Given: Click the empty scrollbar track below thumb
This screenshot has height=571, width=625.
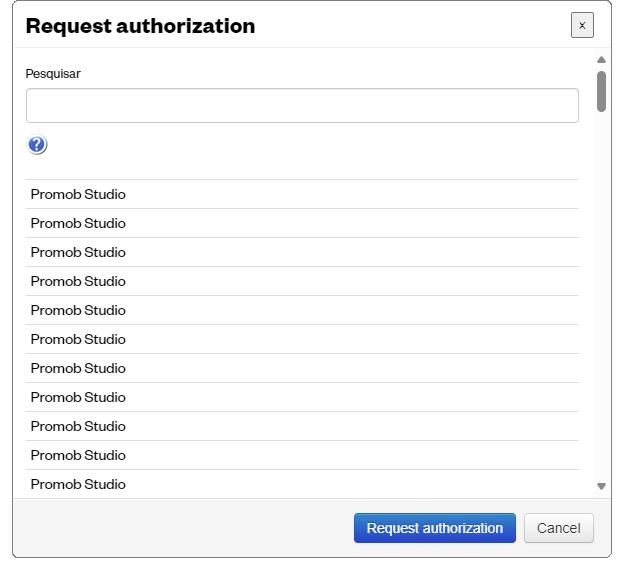Looking at the screenshot, I should tap(601, 295).
